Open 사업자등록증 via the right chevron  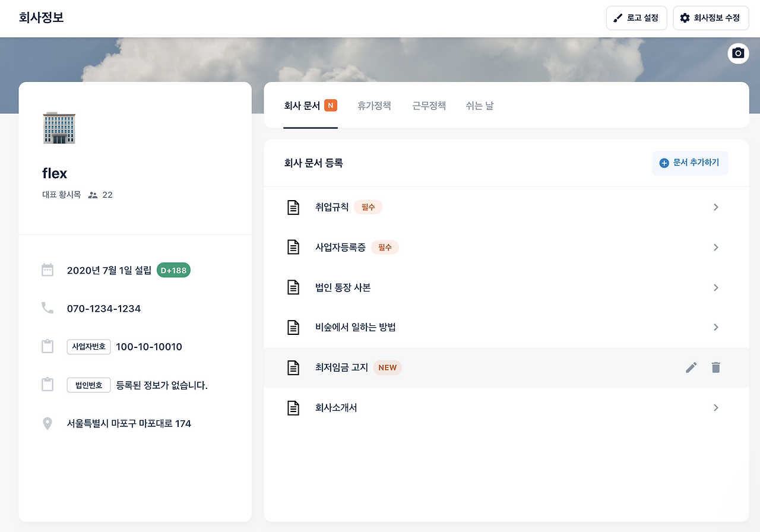pyautogui.click(x=716, y=247)
